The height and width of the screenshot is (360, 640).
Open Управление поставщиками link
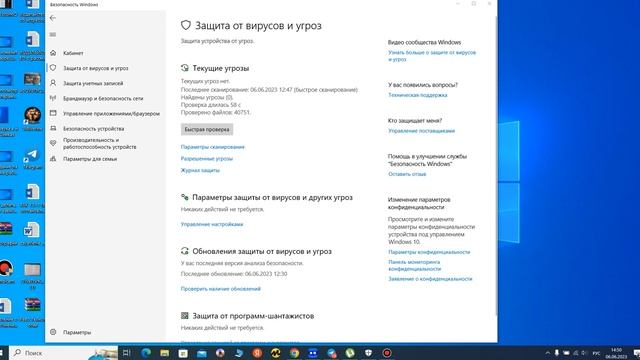point(421,131)
